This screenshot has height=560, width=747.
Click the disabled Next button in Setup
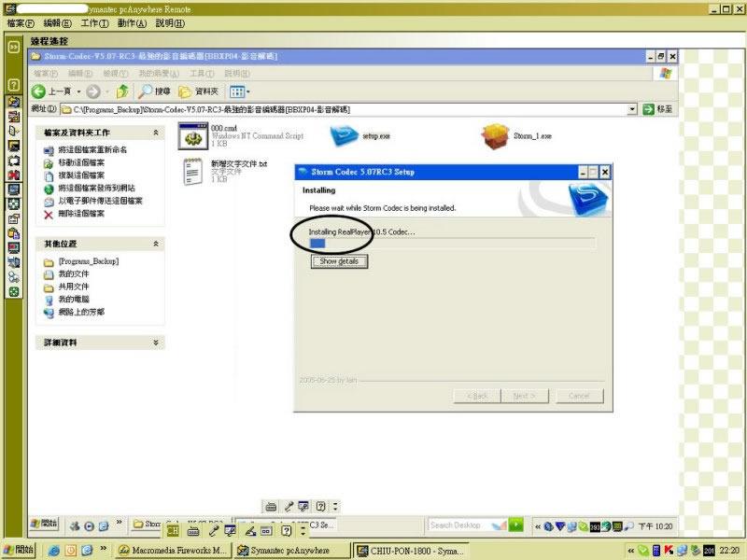[x=525, y=396]
